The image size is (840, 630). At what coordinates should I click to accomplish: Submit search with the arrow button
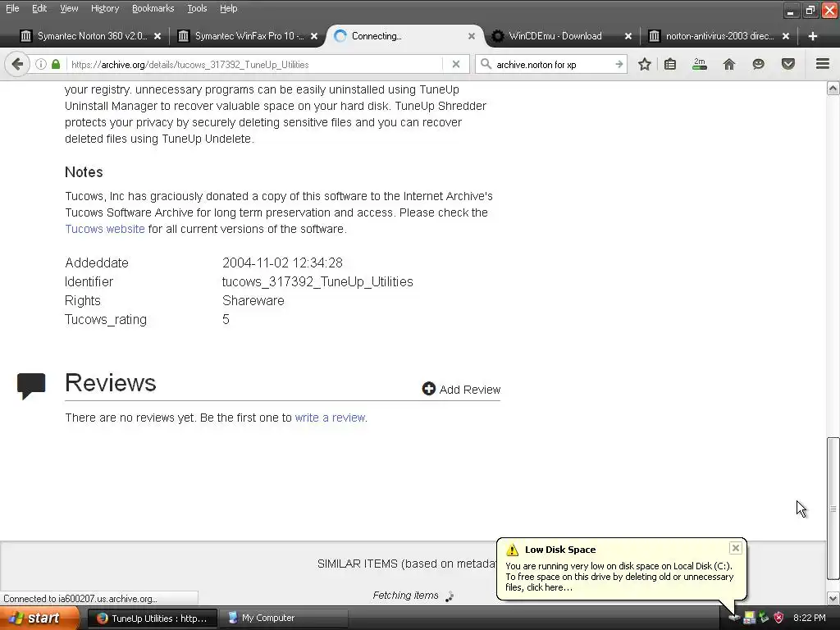tap(619, 64)
